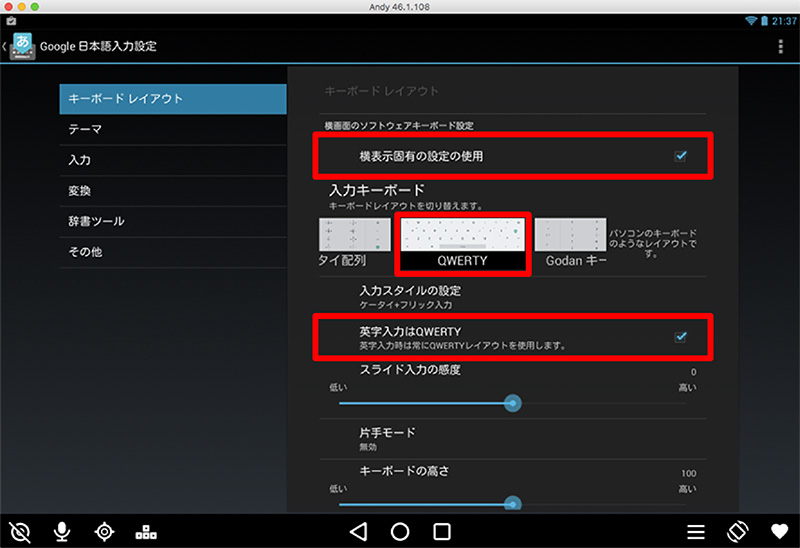The width and height of the screenshot is (800, 548).
Task: Tap the Android recent apps square button
Action: click(442, 532)
